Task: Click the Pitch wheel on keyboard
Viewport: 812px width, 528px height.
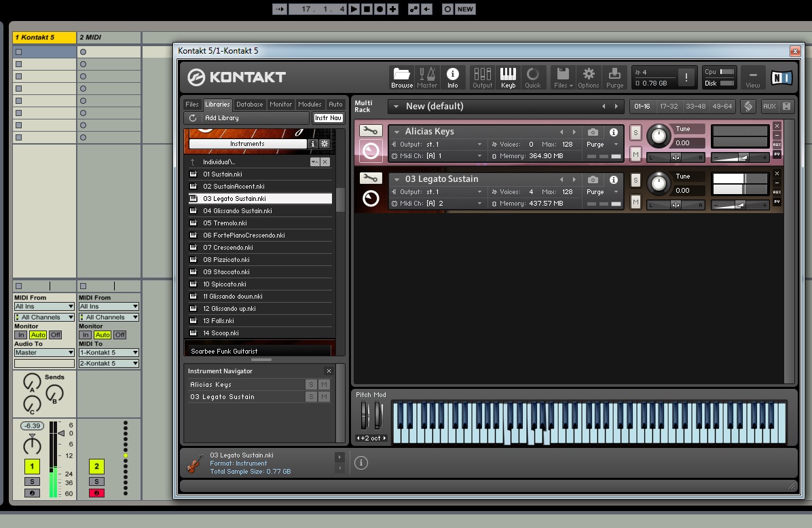Action: click(x=365, y=415)
